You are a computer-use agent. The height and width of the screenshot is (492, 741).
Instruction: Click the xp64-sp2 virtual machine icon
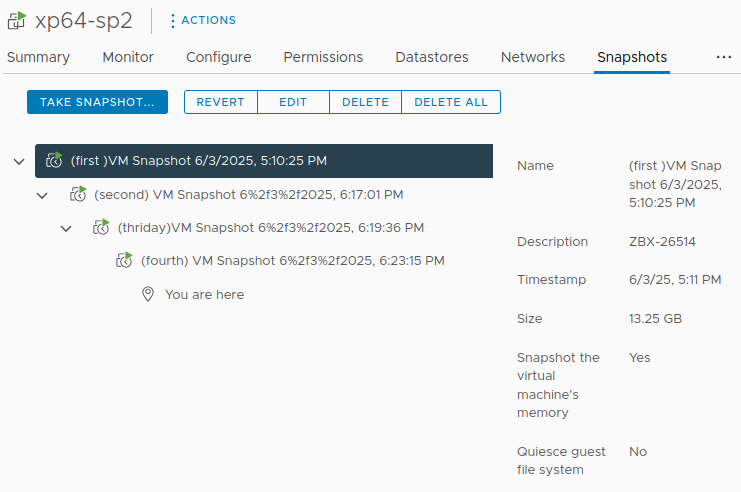tap(16, 20)
